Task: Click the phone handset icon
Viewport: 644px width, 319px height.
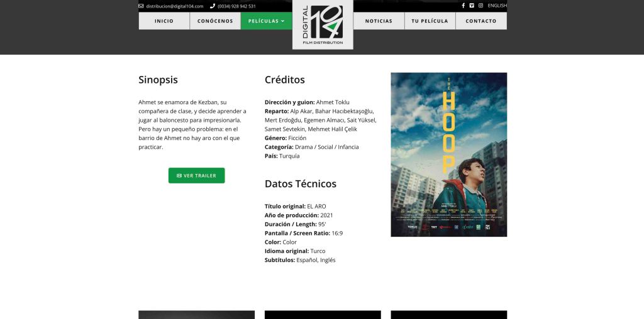Action: [x=213, y=6]
